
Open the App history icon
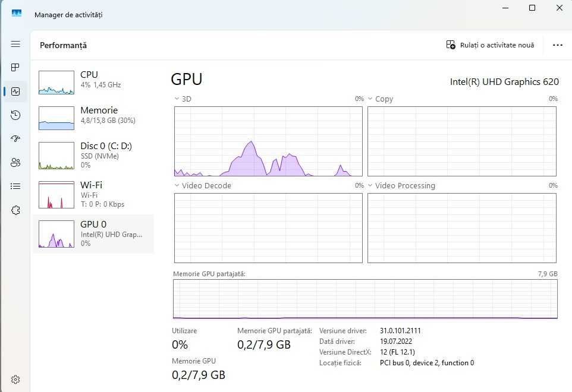[15, 115]
